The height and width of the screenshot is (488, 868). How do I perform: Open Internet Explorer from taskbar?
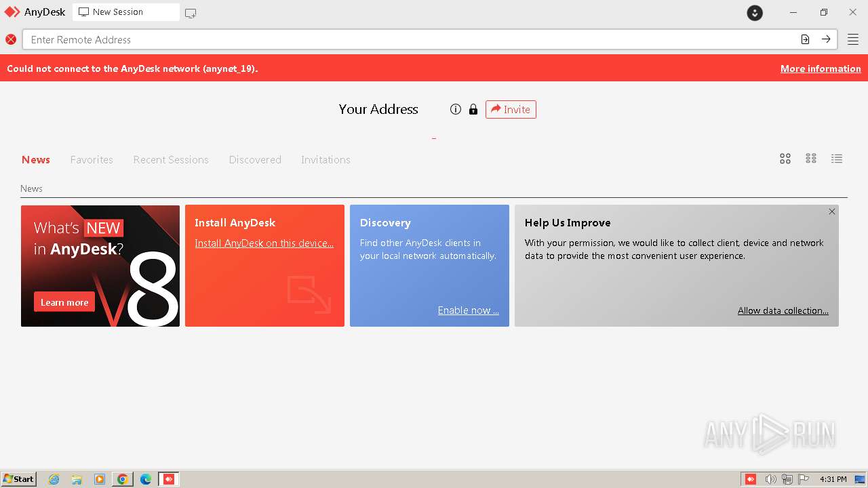[54, 479]
